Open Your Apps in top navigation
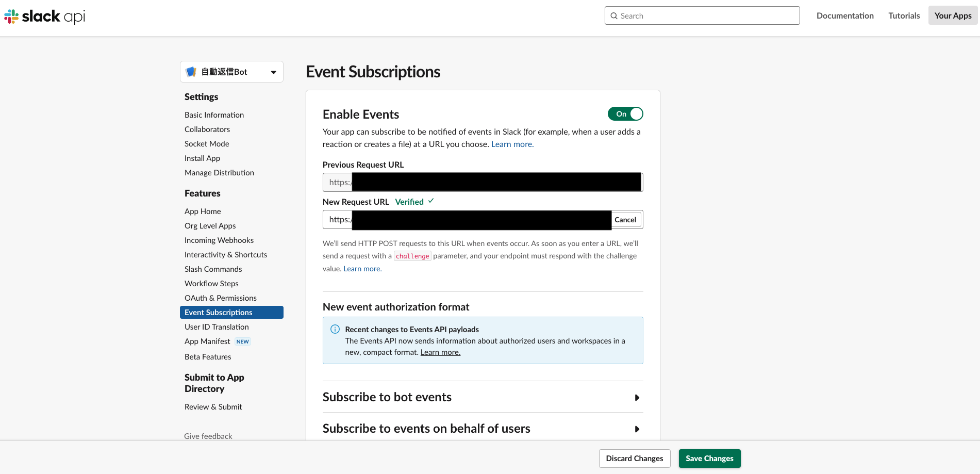 [953, 15]
